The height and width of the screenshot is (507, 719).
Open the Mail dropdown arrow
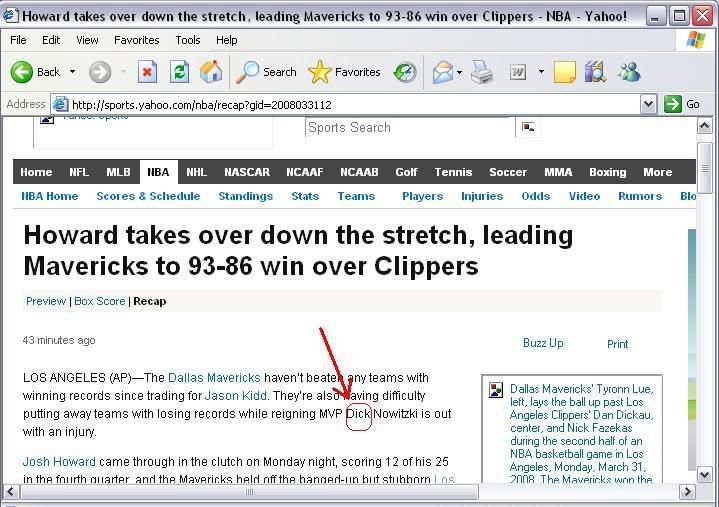click(459, 72)
